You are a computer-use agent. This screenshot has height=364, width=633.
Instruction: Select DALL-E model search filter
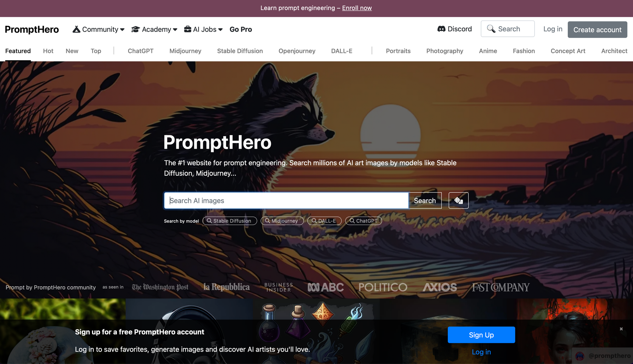pyautogui.click(x=323, y=221)
